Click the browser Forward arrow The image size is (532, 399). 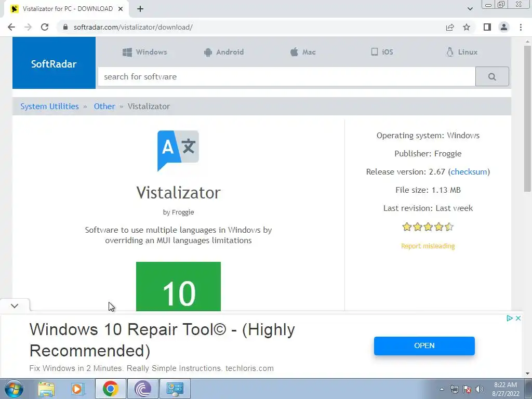28,27
